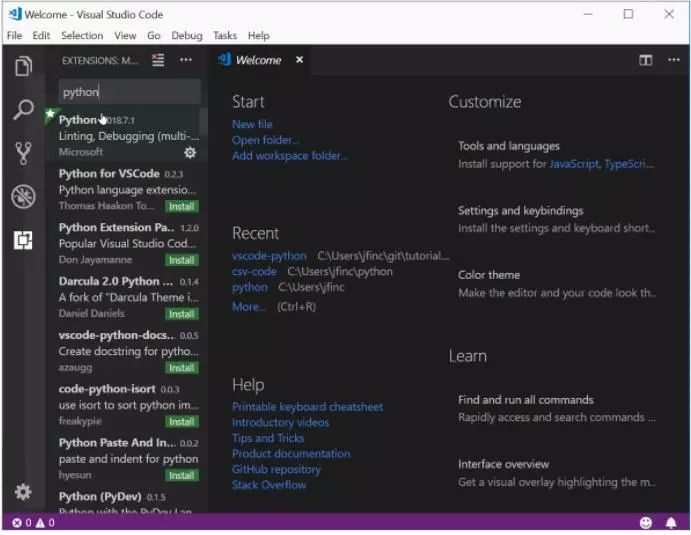The width and height of the screenshot is (691, 535).
Task: Open the Manage gear in activity bar
Action: tap(23, 492)
